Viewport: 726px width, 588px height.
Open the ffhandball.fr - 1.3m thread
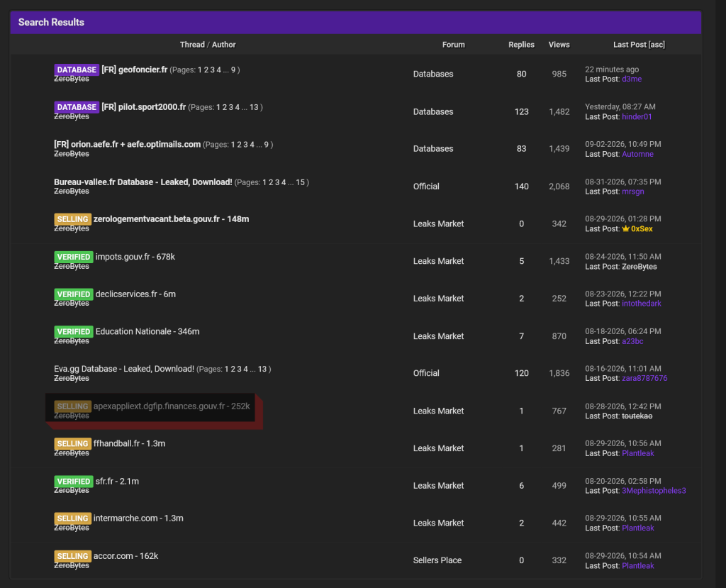point(129,443)
